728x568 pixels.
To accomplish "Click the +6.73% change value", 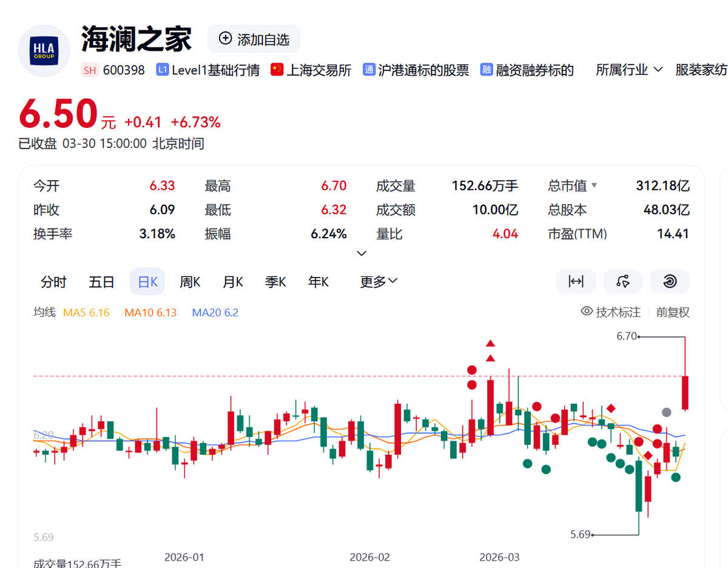I will click(x=195, y=122).
